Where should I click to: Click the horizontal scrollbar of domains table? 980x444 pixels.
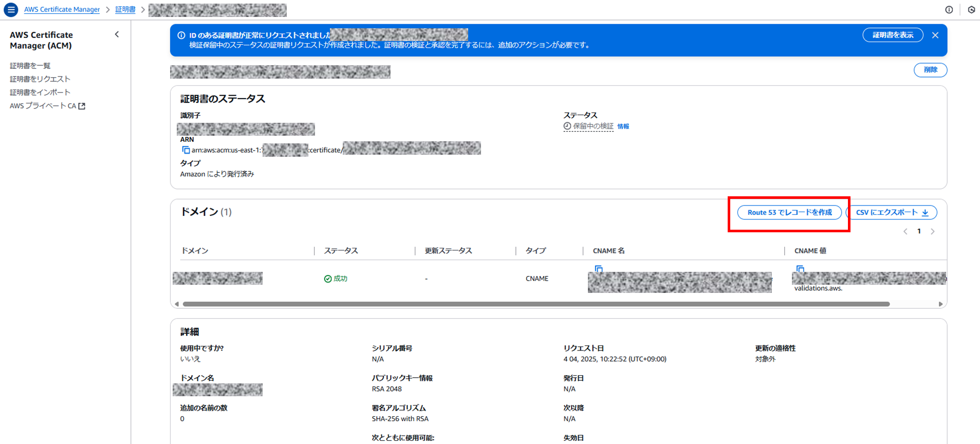pyautogui.click(x=536, y=304)
